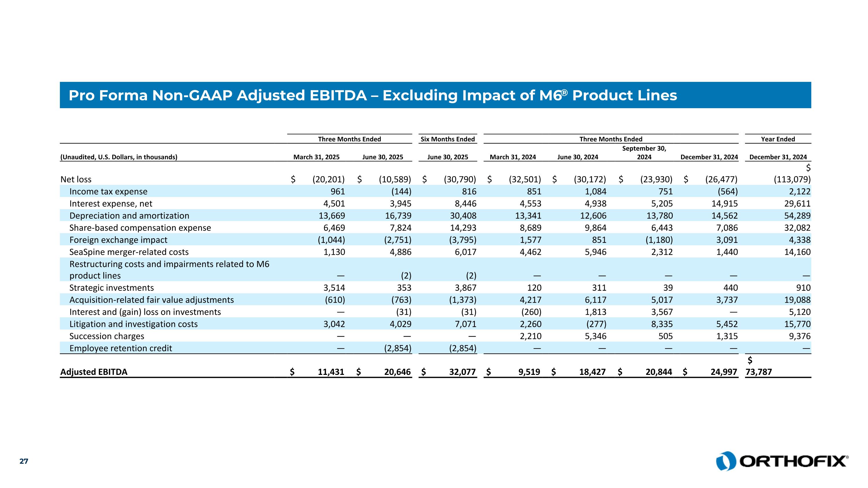Click the Succession charges row label
This screenshot has height=488, width=868.
106,336
